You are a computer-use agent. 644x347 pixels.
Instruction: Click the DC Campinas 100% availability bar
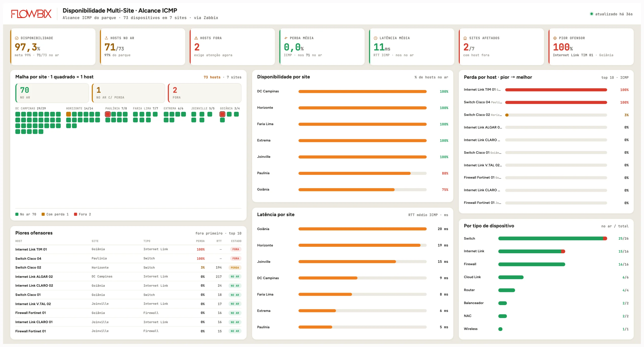coord(363,91)
